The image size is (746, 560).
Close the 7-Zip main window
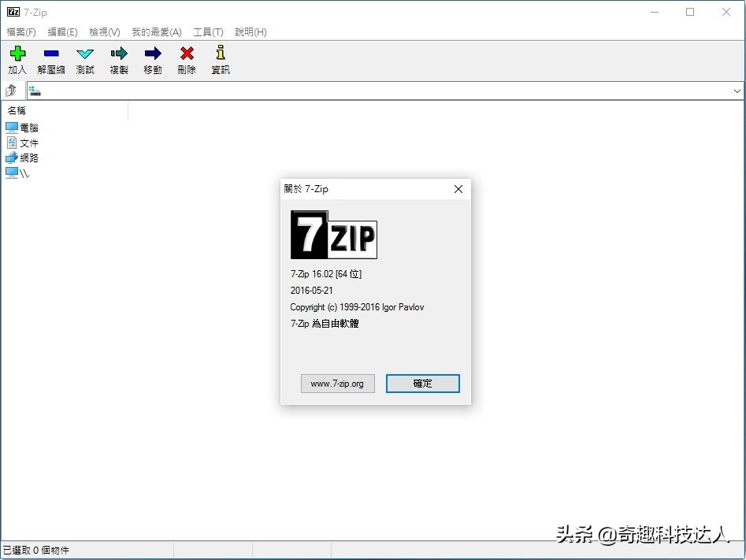point(726,12)
